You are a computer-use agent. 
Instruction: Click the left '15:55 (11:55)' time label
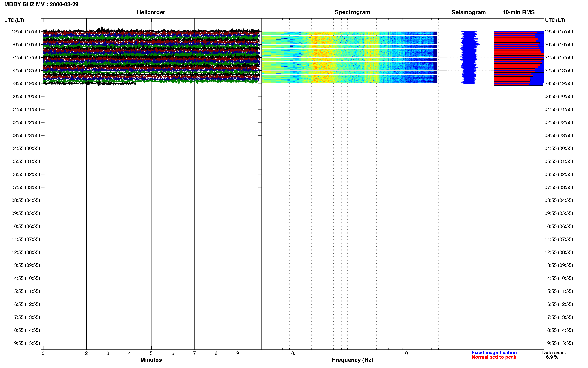(26, 291)
